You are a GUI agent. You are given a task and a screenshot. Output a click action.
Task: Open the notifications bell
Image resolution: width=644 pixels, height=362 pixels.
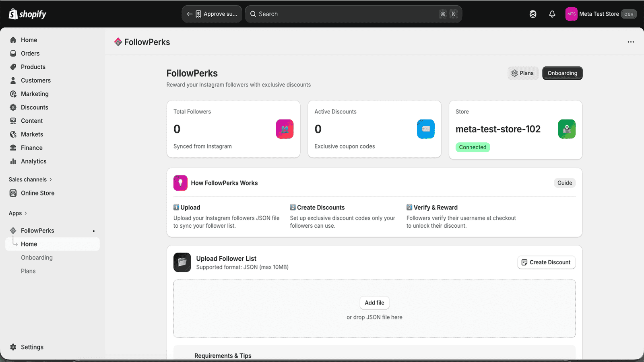(552, 14)
